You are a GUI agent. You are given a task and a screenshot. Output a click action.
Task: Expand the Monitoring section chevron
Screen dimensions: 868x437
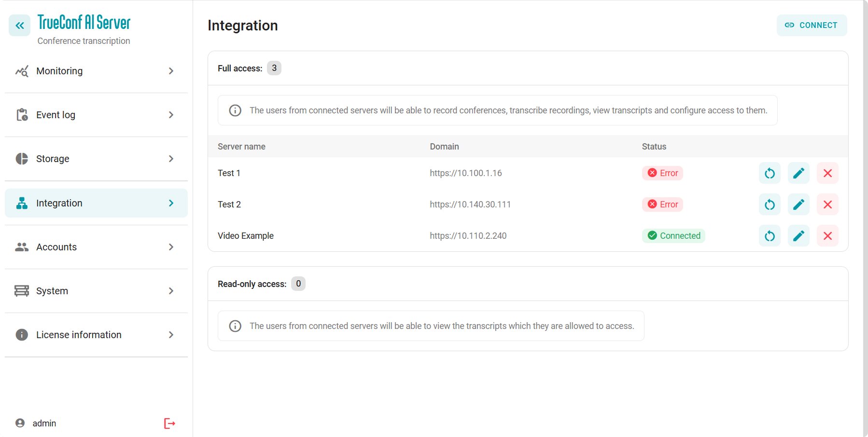(171, 71)
